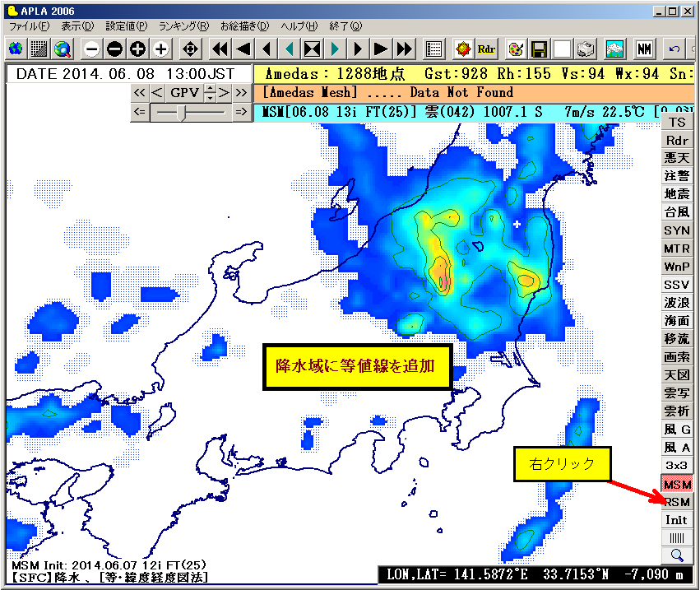Click the Init button in the sidebar
Viewport: 700px width, 590px height.
coord(677,520)
